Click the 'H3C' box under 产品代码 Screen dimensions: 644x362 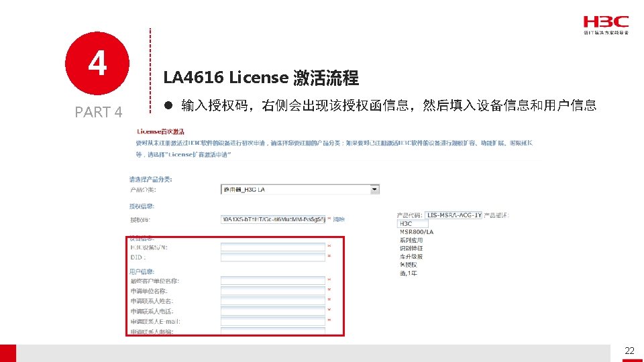[413, 224]
